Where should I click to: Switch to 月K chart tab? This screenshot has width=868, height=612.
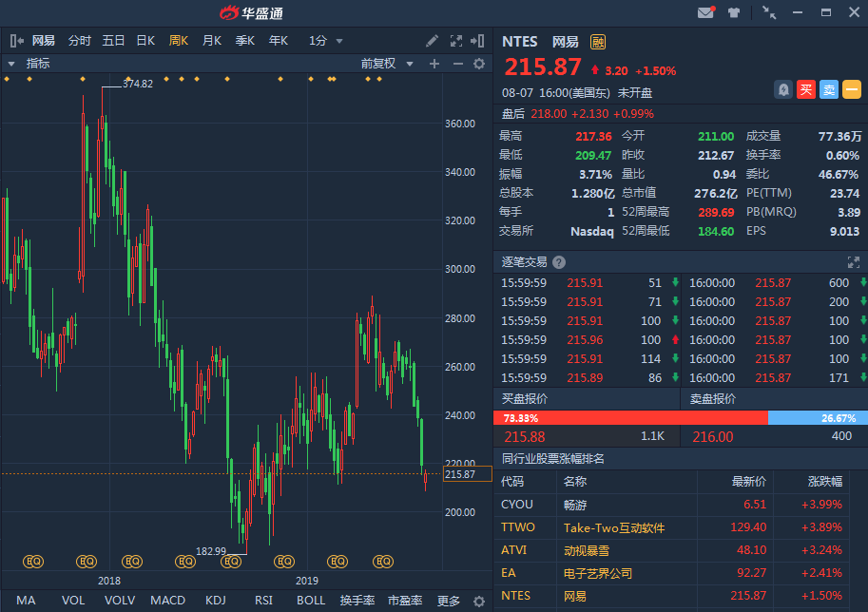(x=212, y=41)
